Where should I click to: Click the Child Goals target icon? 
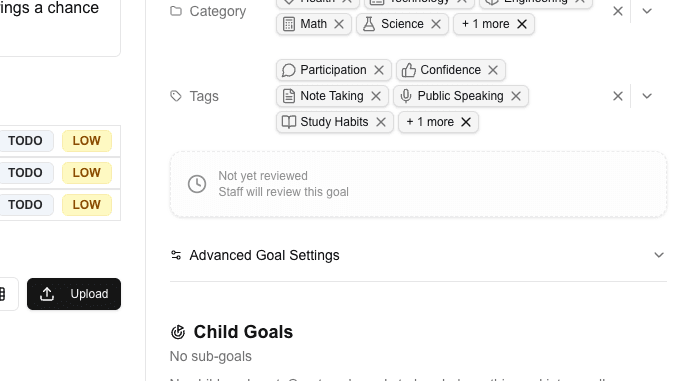(x=178, y=332)
